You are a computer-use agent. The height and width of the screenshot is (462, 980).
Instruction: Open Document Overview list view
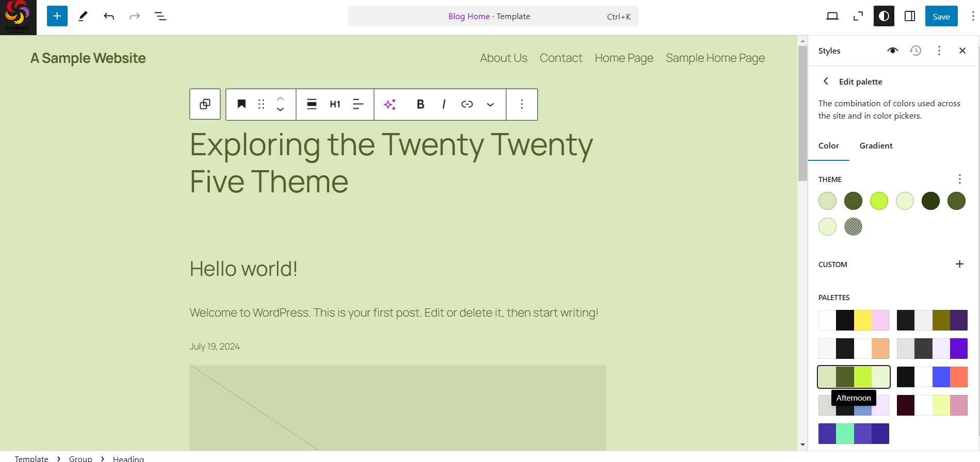pos(160,16)
